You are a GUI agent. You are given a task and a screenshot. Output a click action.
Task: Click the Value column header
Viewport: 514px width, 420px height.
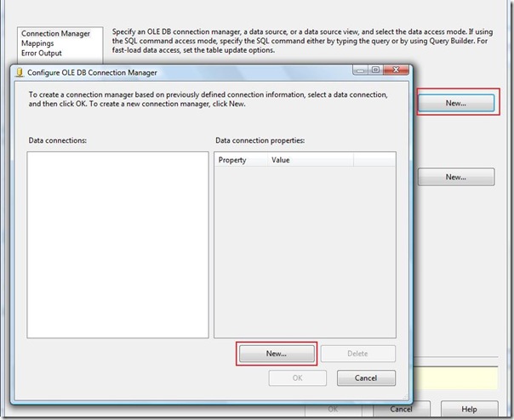[311, 160]
